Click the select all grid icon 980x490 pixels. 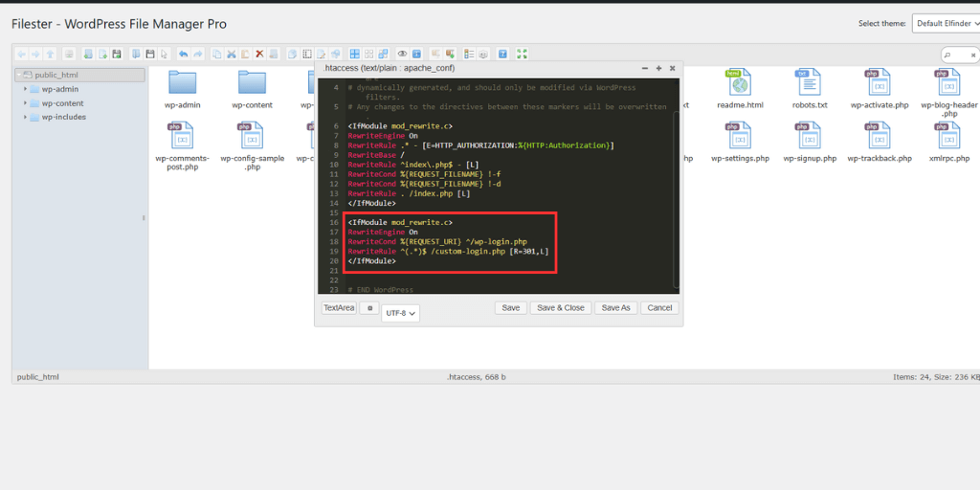354,54
